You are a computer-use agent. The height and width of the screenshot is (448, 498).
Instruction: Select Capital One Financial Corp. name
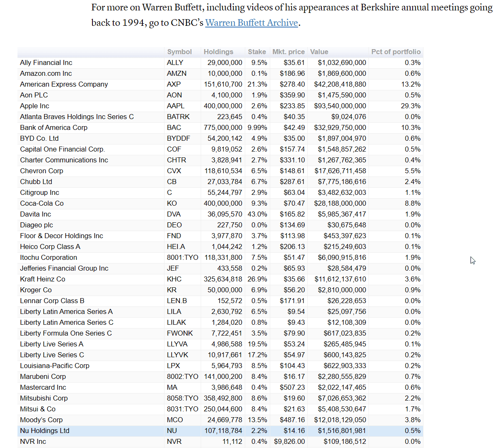tap(62, 149)
